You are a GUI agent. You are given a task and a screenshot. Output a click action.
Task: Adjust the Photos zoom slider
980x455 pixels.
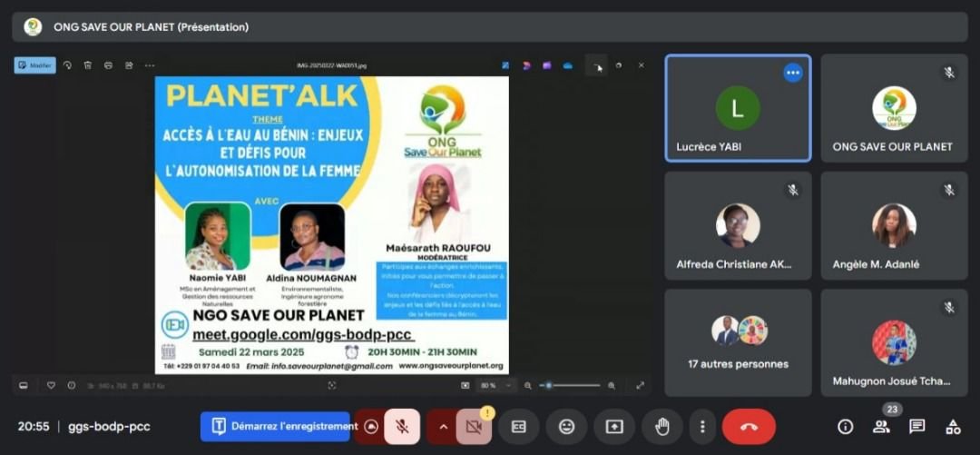pos(569,386)
